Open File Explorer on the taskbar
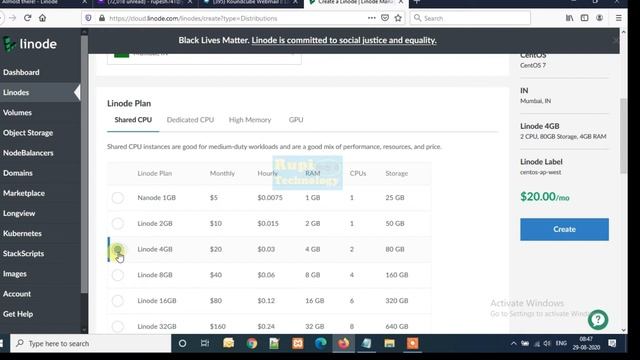This screenshot has width=640, height=360. (389, 344)
